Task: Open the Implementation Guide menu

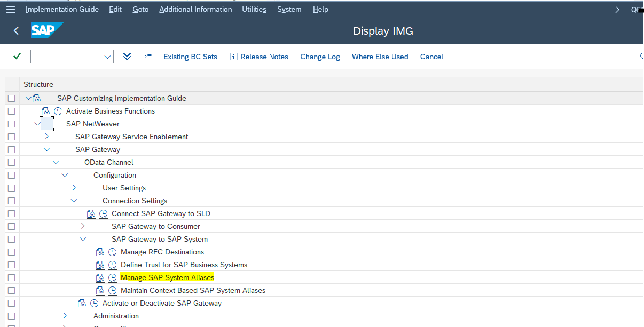Action: tap(62, 9)
